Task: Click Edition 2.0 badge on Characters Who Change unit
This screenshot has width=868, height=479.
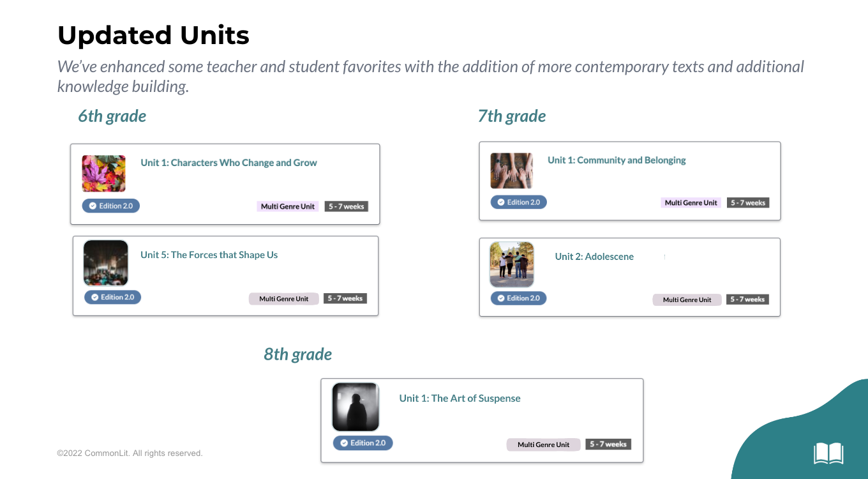Action: pos(111,206)
